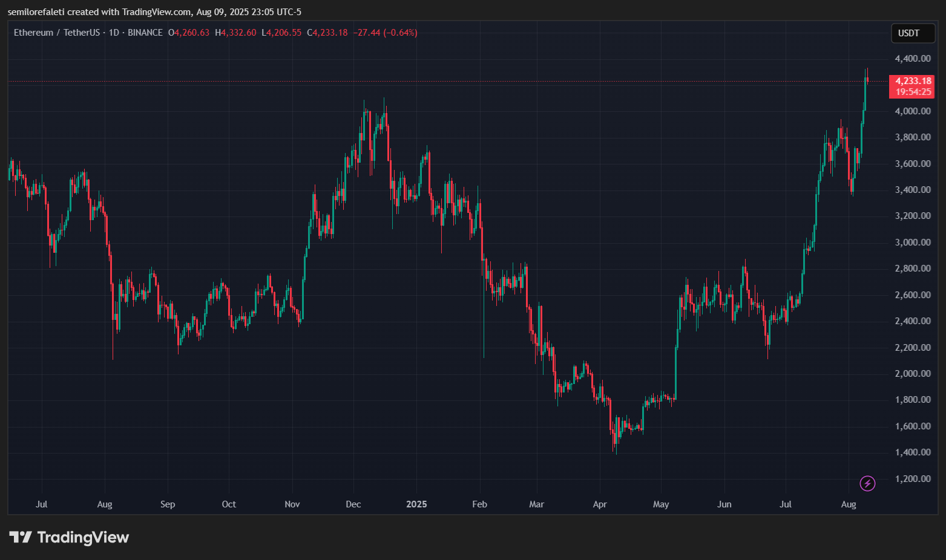The height and width of the screenshot is (560, 946).
Task: Click the red 4,233.18 current price label
Action: (913, 81)
